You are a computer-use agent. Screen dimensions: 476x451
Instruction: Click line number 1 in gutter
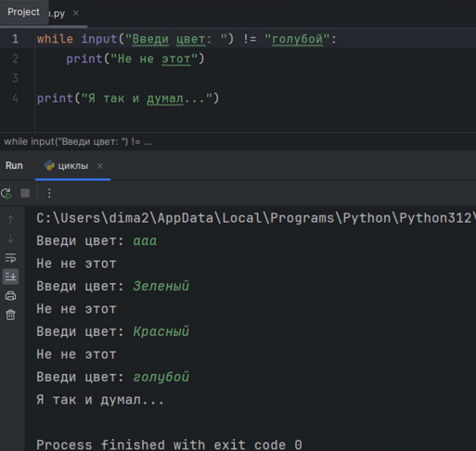[15, 39]
